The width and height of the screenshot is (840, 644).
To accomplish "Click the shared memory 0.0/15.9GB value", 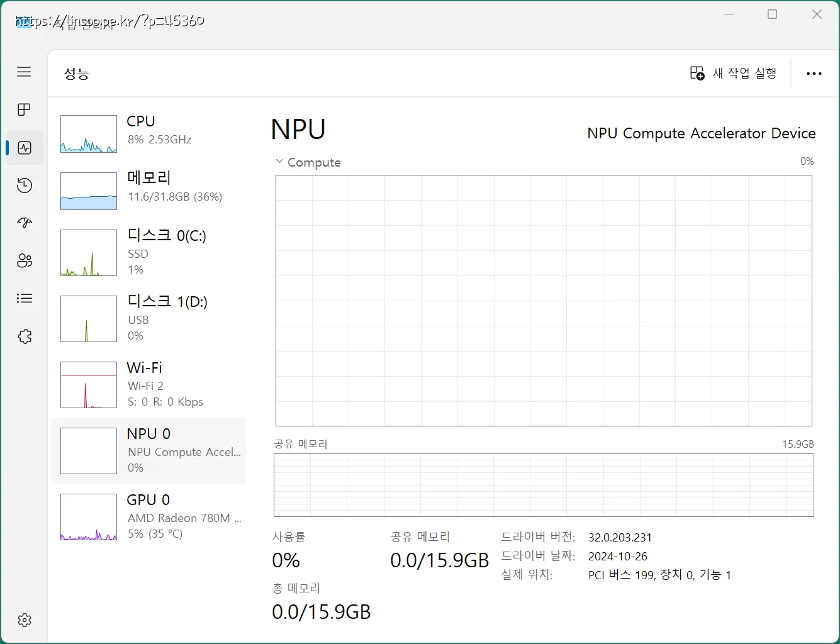I will pos(440,560).
